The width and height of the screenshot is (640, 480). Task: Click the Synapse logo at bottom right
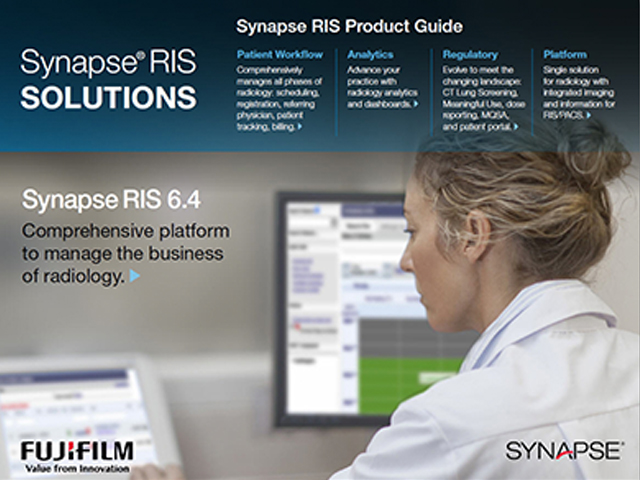[563, 451]
